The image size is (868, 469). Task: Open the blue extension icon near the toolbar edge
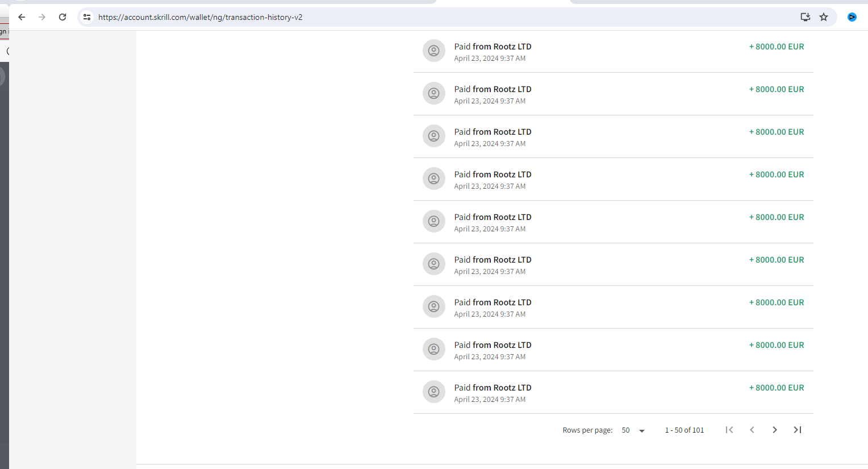tap(852, 17)
